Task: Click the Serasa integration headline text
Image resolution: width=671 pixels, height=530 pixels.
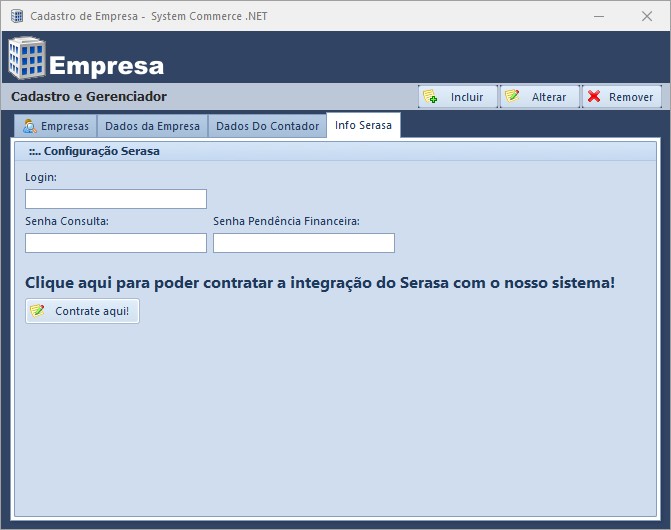Action: pos(320,283)
